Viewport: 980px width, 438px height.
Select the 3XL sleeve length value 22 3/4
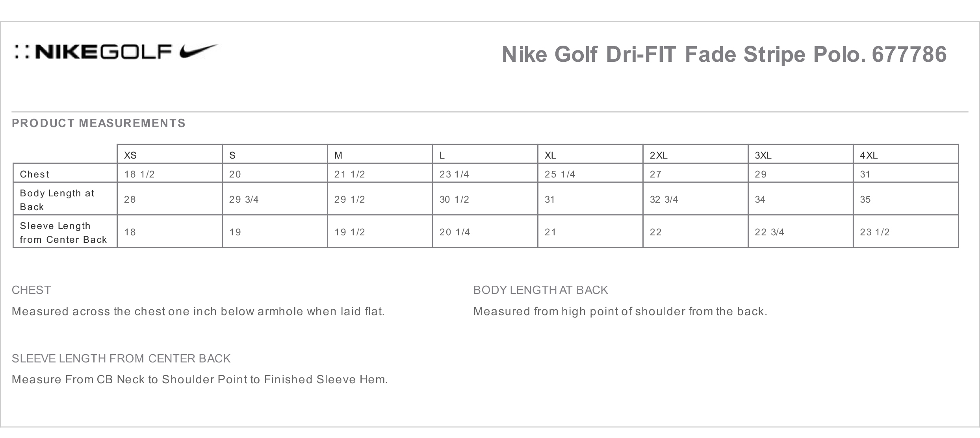point(769,232)
